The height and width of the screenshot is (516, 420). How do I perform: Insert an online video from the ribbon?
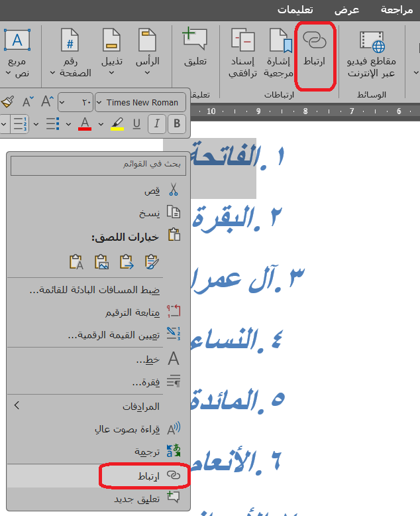click(x=372, y=54)
